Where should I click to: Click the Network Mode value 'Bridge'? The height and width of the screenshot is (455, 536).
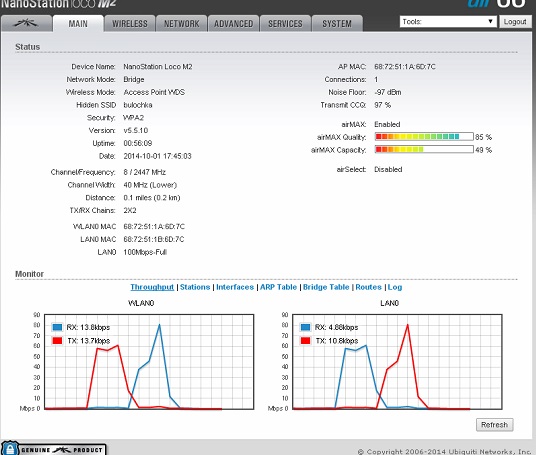pos(134,79)
